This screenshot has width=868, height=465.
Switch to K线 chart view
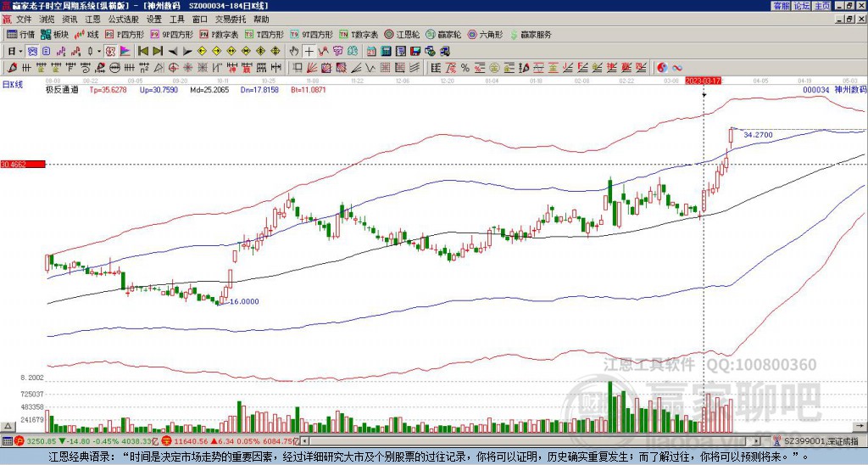click(x=86, y=34)
